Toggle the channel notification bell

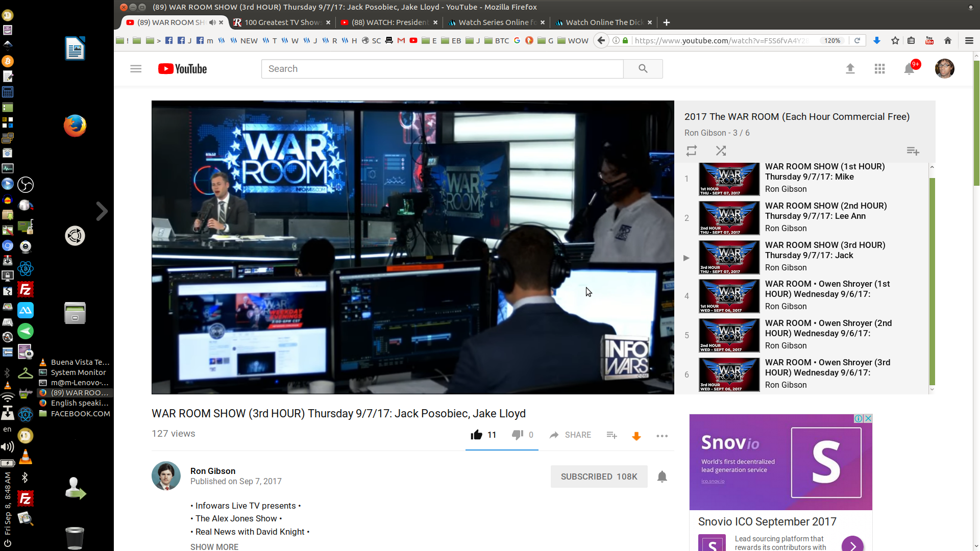coord(662,477)
